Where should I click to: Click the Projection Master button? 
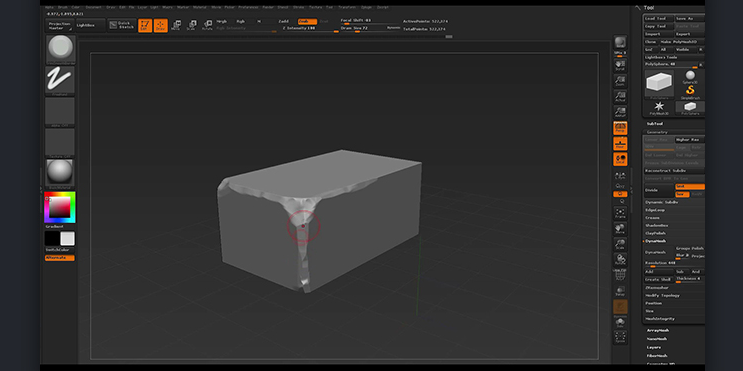click(59, 26)
